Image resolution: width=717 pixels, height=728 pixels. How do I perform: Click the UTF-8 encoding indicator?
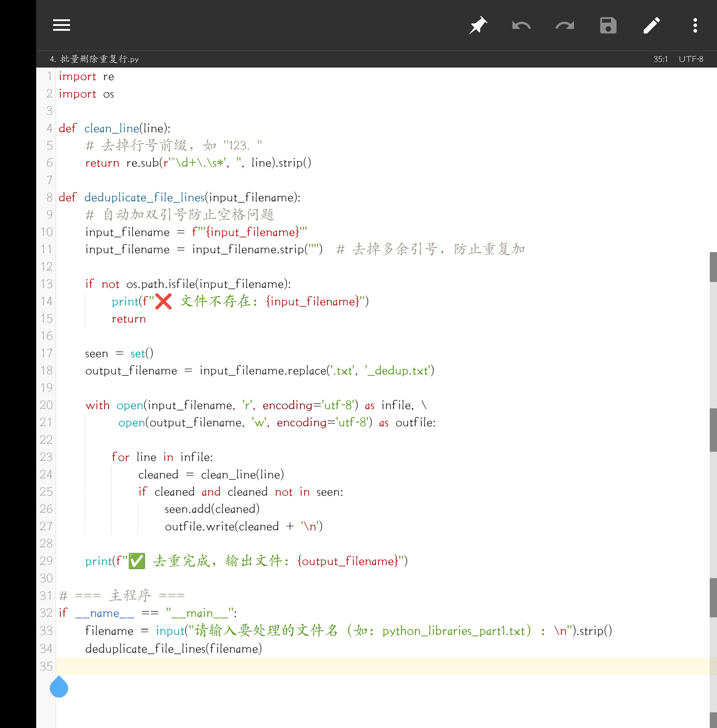pyautogui.click(x=691, y=59)
